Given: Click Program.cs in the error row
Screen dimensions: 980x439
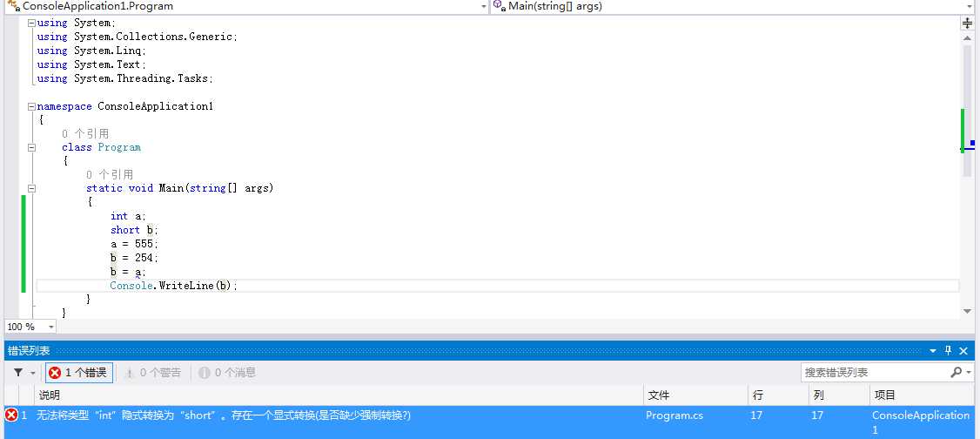Looking at the screenshot, I should [x=675, y=415].
